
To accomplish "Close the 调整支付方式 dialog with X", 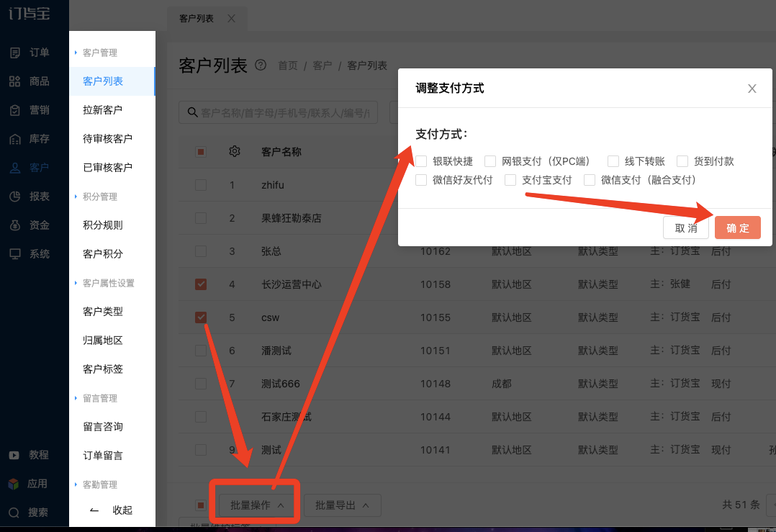I will [752, 89].
